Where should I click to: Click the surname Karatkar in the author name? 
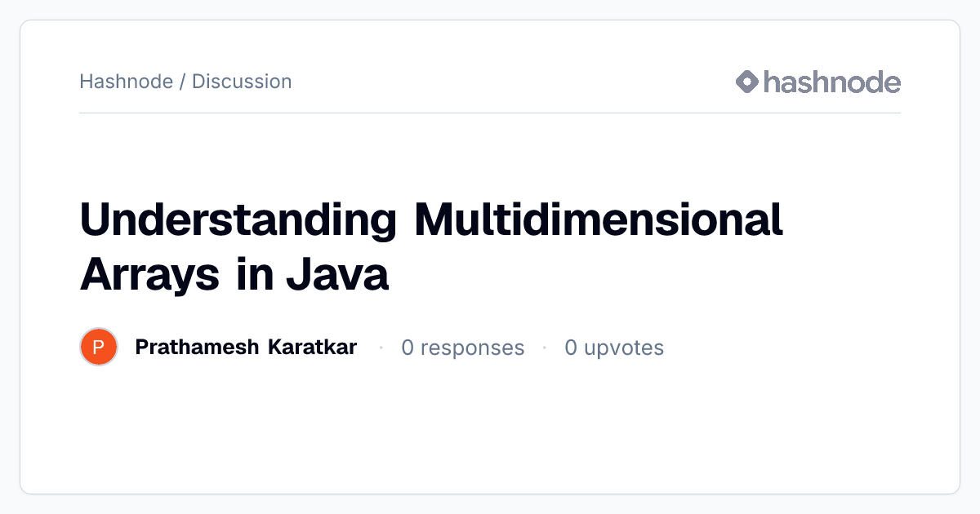(x=312, y=348)
